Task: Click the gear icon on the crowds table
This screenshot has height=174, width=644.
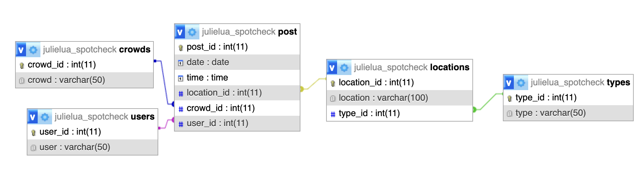Action: click(33, 50)
